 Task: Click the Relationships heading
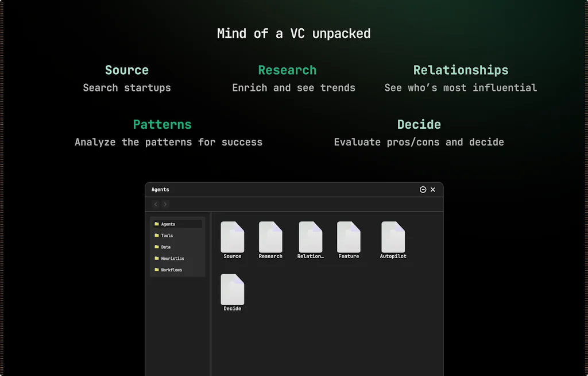(461, 70)
